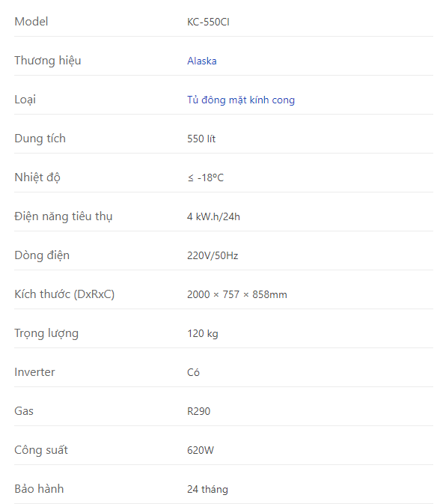
Task: Select the 220V/50Hz value
Action: [213, 255]
